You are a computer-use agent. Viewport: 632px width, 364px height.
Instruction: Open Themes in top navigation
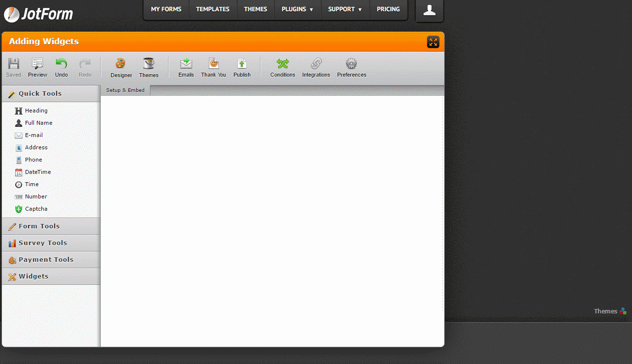pos(256,9)
